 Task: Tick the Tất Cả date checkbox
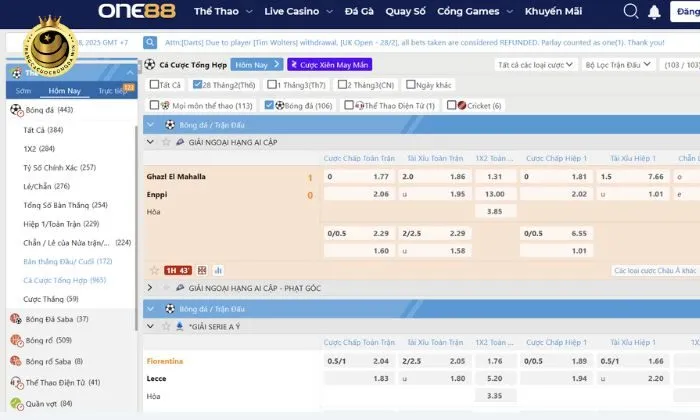pos(154,84)
